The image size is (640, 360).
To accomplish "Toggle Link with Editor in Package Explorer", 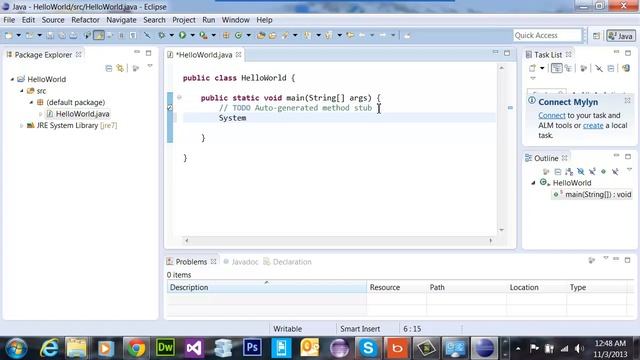I will point(120,68).
